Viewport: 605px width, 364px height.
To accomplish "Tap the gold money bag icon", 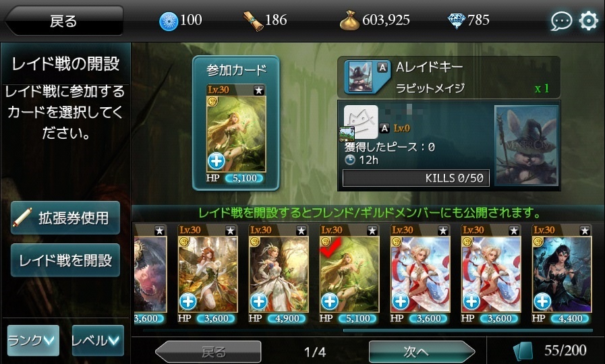I will tap(349, 20).
